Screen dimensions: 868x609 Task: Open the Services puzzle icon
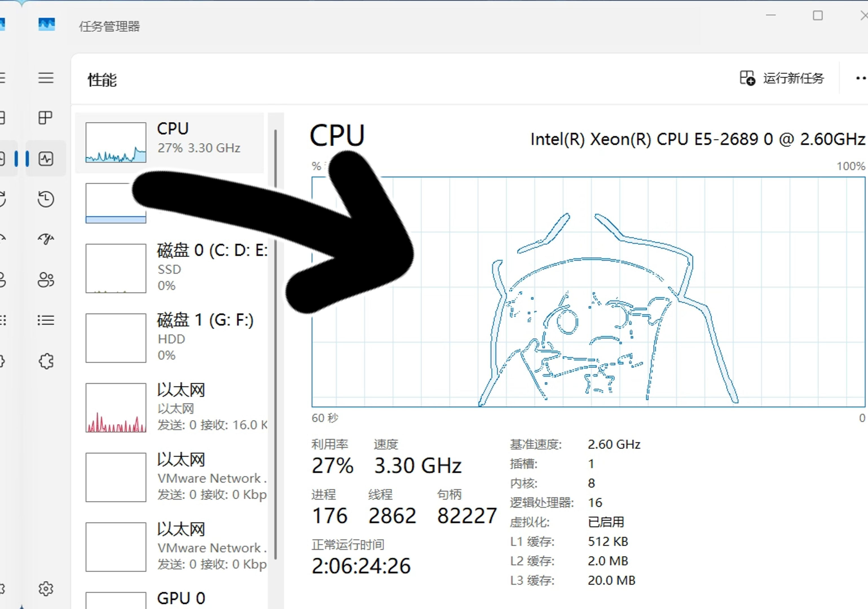pyautogui.click(x=46, y=361)
